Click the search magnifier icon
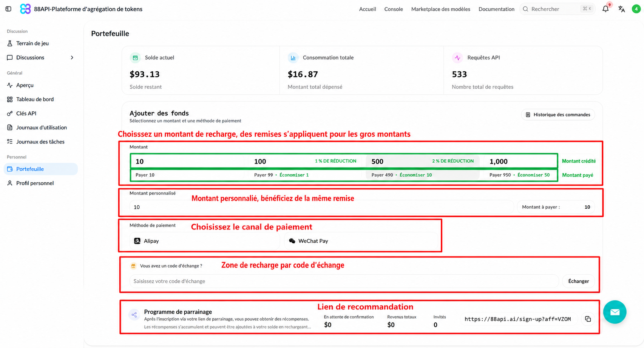This screenshot has height=348, width=644. coord(525,9)
